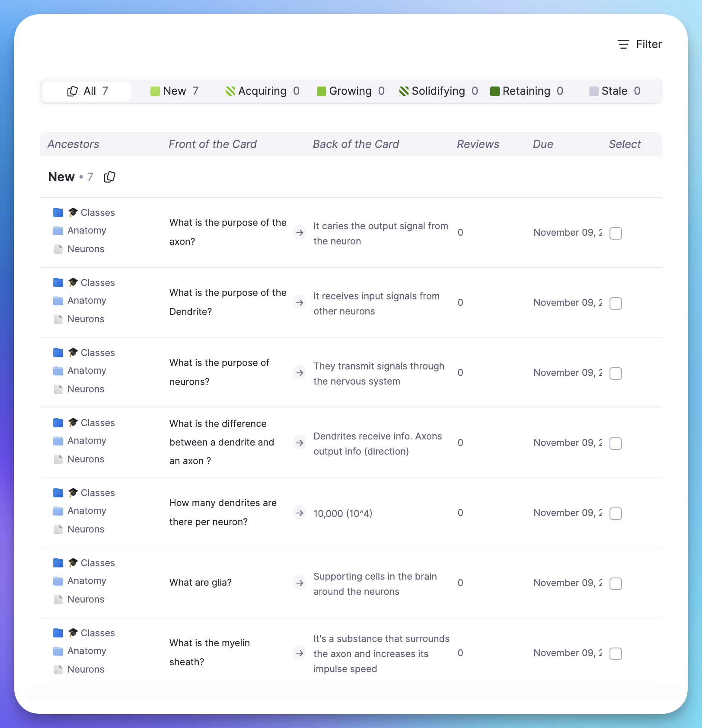The image size is (702, 728).
Task: Show the Stale cards tab
Action: tap(614, 91)
